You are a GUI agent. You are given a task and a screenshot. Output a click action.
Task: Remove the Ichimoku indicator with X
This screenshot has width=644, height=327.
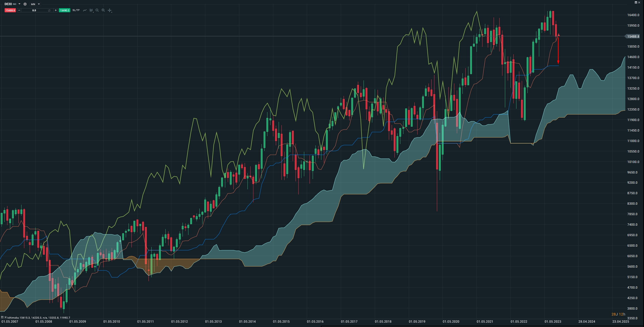coord(5,317)
